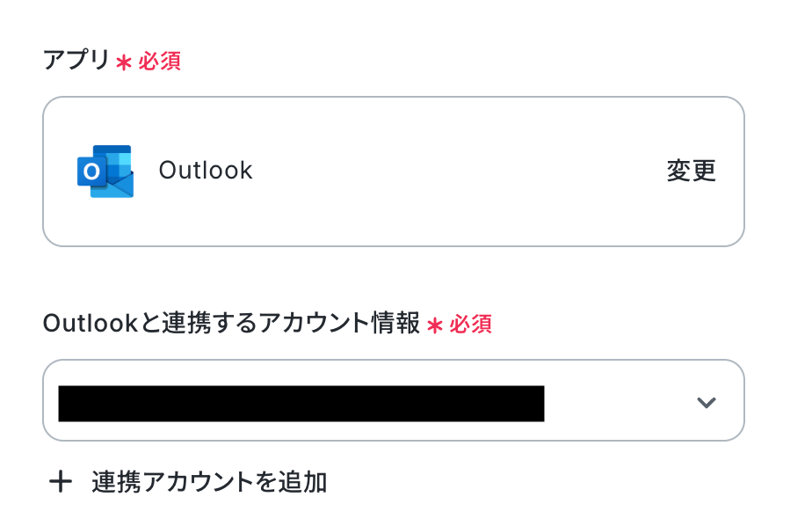Viewport: 812px width, 526px height.
Task: Click the 連携アカウントを追加 link
Action: tap(209, 482)
